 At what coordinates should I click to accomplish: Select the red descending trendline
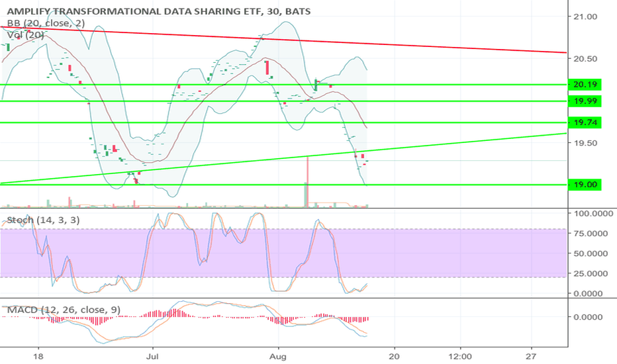[283, 39]
